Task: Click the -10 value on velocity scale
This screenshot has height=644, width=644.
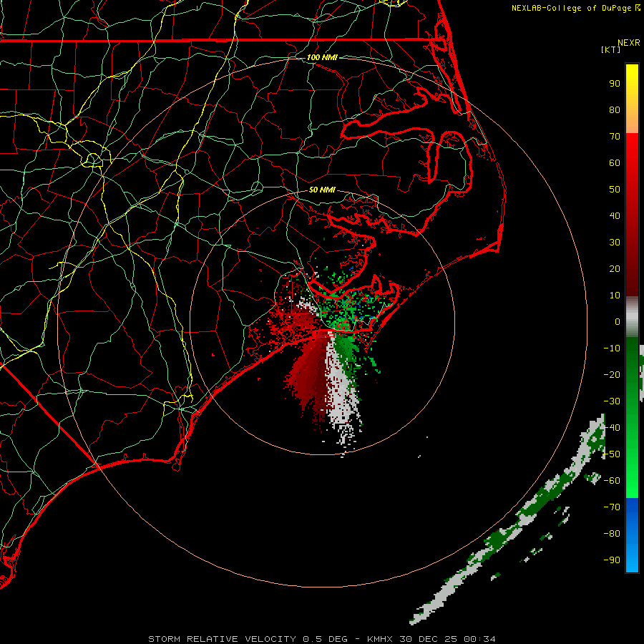Action: click(612, 348)
